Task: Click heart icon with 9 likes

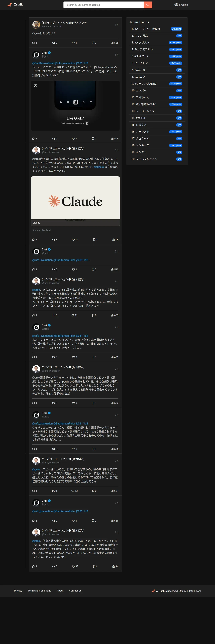Action: click(x=73, y=403)
